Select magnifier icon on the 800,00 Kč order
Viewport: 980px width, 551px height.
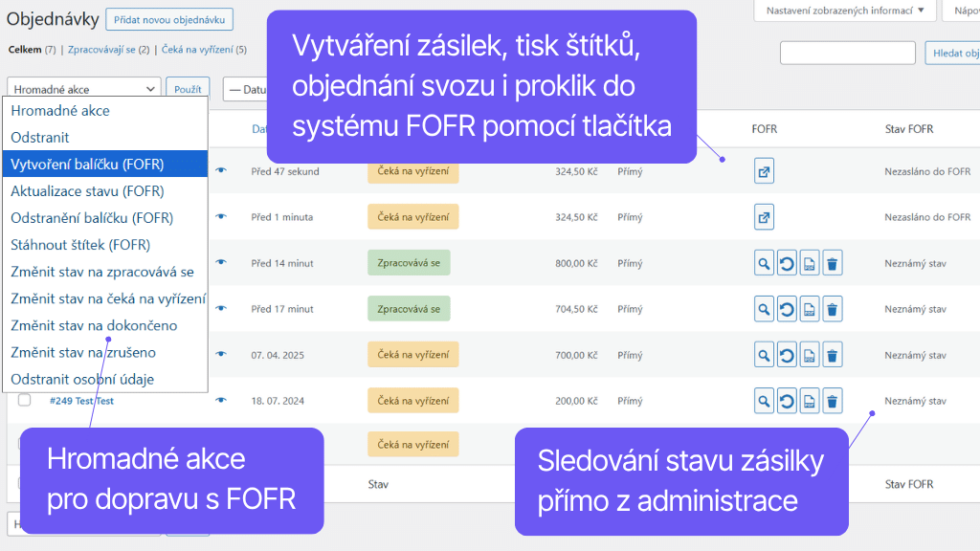tap(764, 262)
